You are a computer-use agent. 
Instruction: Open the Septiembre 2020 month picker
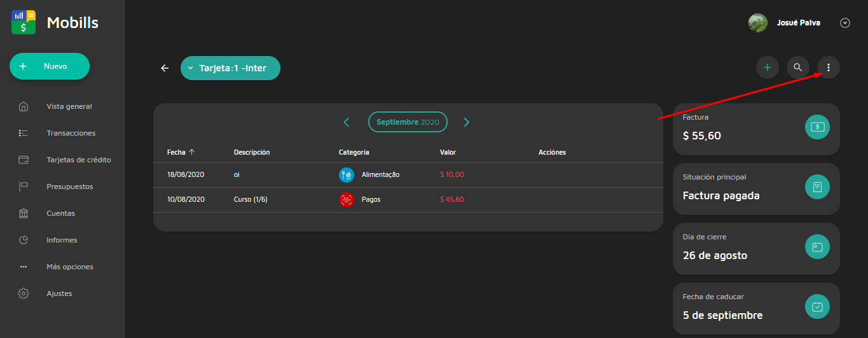tap(408, 122)
